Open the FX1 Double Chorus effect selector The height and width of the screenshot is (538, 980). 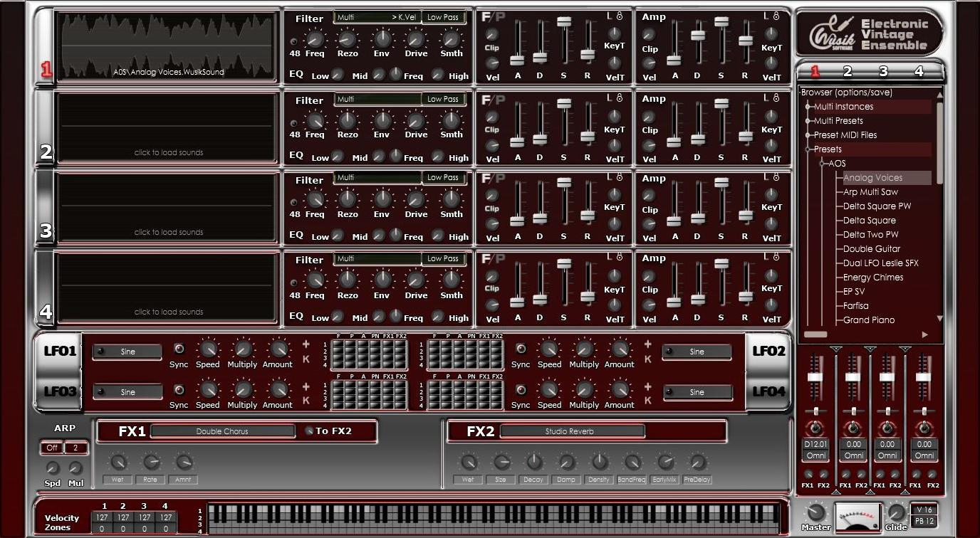[x=223, y=431]
